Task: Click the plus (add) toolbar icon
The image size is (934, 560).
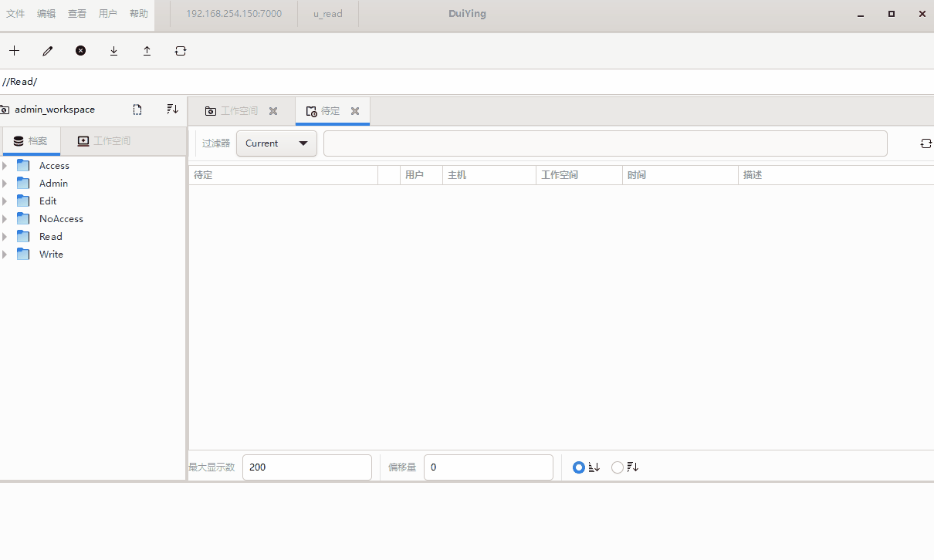Action: pyautogui.click(x=14, y=51)
